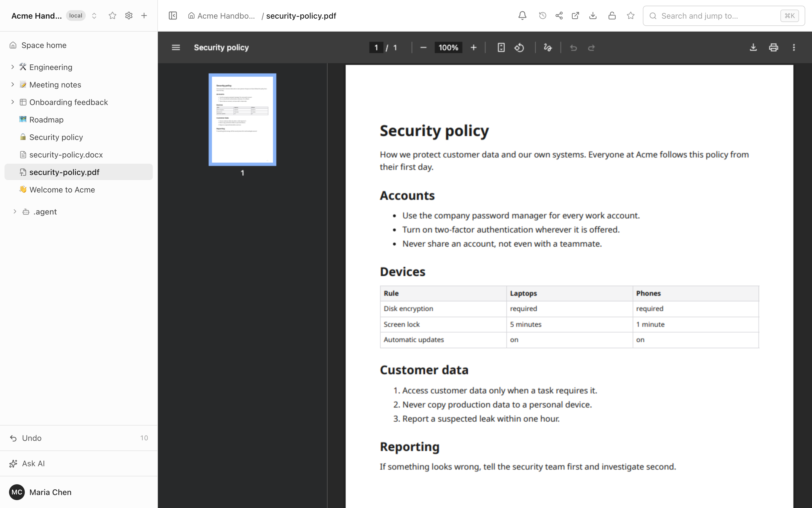The image size is (812, 508).
Task: Open the space switcher chevrons
Action: point(94,16)
